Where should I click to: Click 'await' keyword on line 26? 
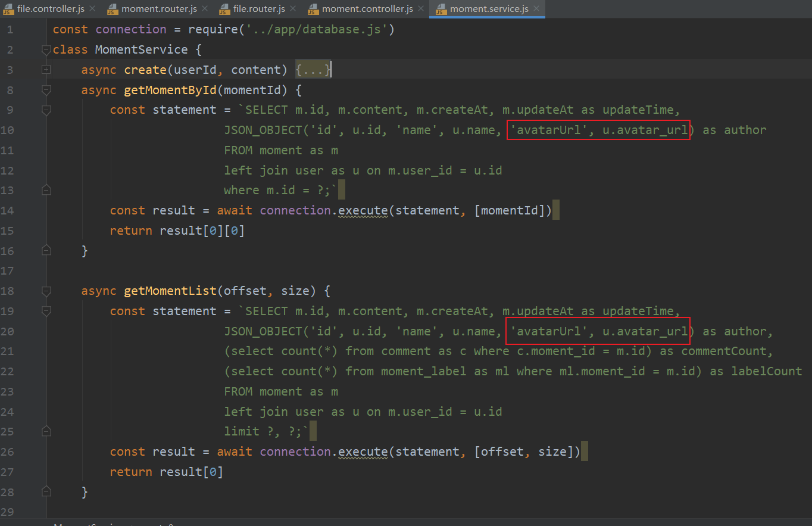coord(235,452)
